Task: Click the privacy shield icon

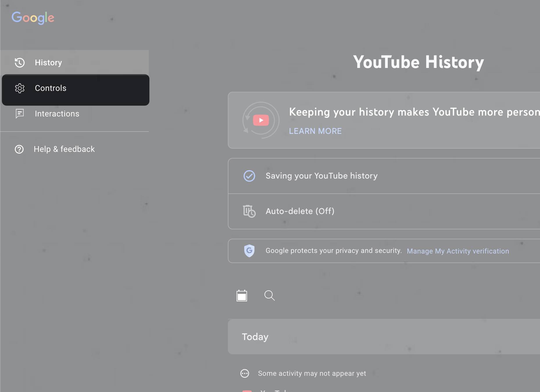Action: 249,251
